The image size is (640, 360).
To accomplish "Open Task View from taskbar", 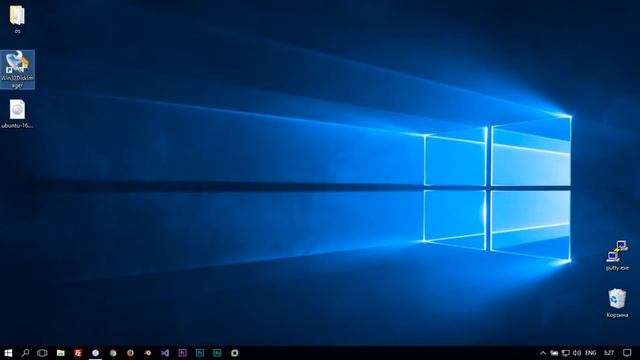I will pos(42,353).
